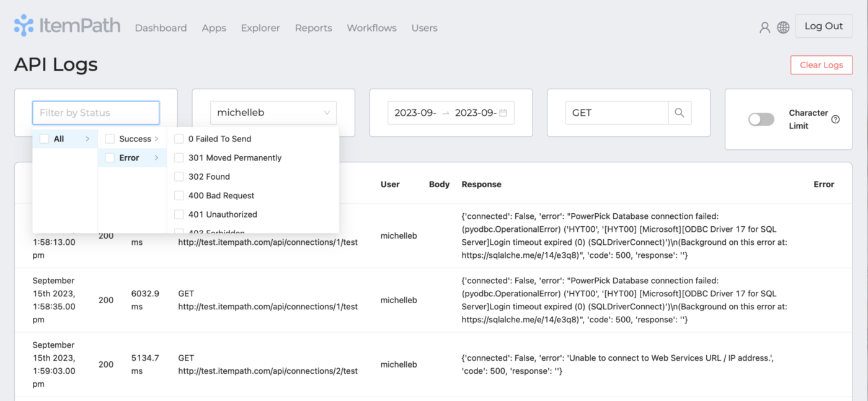Click the search magnifier next to GET

[x=680, y=113]
